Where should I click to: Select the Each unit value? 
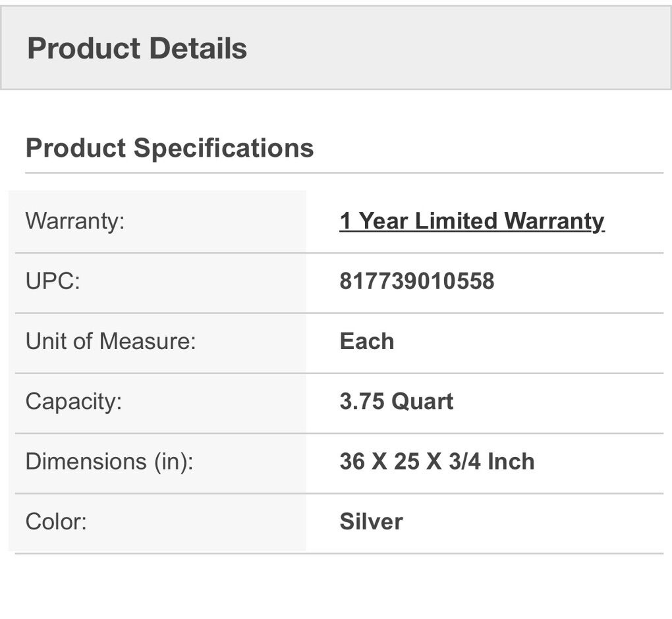367,341
